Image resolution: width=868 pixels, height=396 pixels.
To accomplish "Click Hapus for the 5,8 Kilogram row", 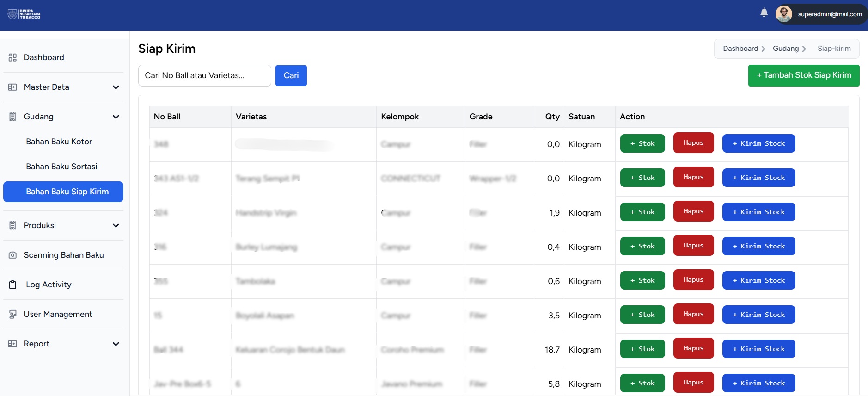I will point(693,383).
